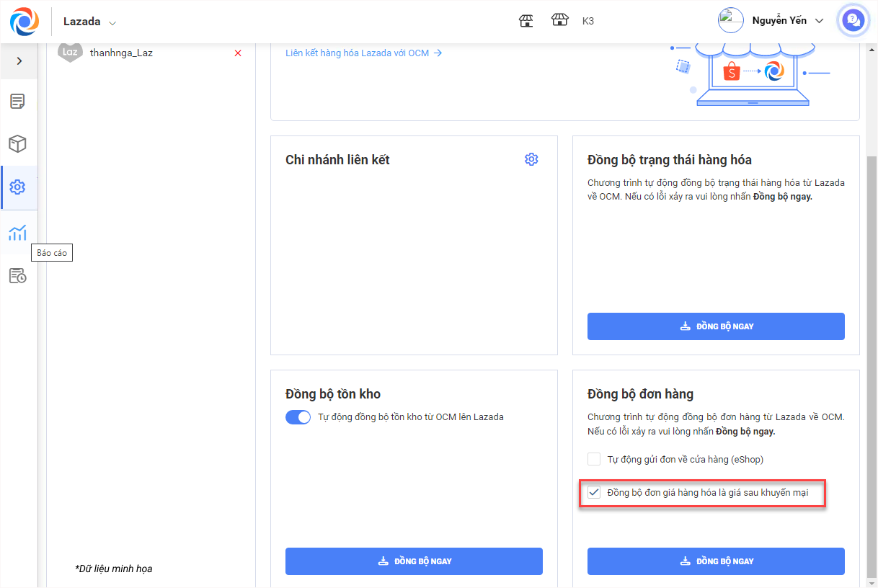Screen dimensions: 878x588
Task: Open the support chat icon in the header
Action: coord(853,21)
